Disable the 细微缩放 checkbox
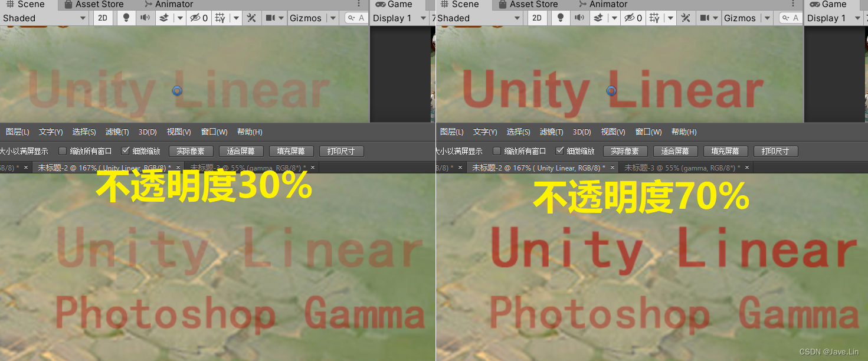 click(126, 150)
